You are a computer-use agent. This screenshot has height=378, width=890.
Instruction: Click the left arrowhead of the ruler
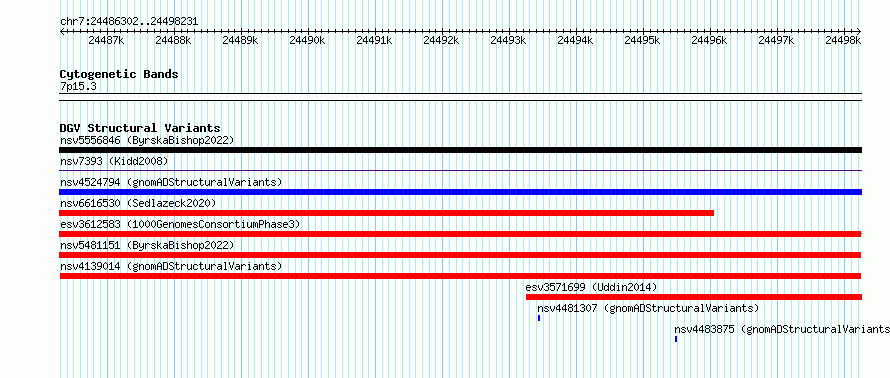(62, 31)
